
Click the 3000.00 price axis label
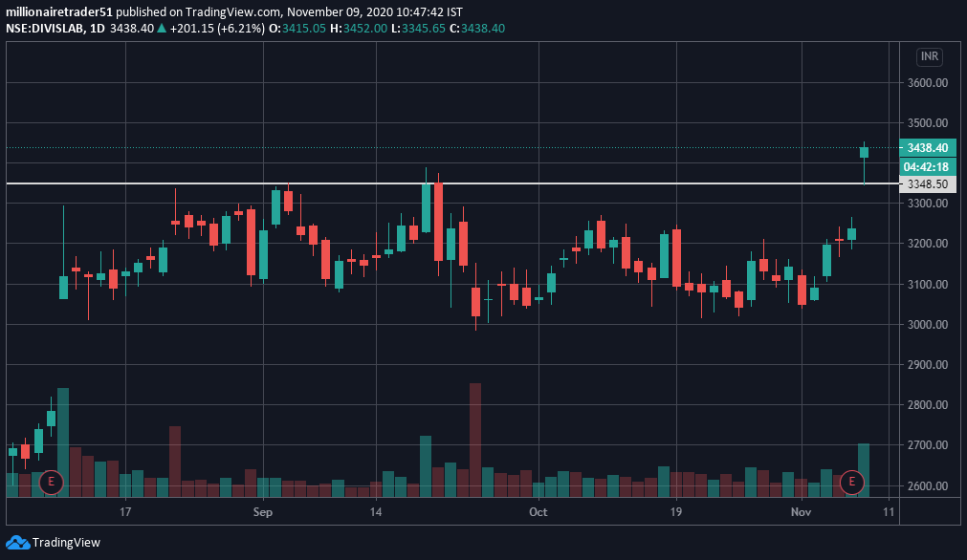(928, 324)
